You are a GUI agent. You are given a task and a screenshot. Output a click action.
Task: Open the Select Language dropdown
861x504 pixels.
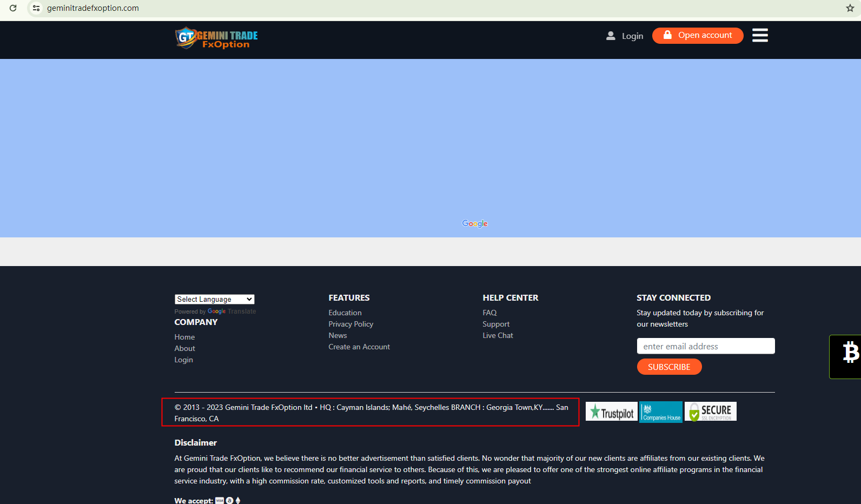215,300
